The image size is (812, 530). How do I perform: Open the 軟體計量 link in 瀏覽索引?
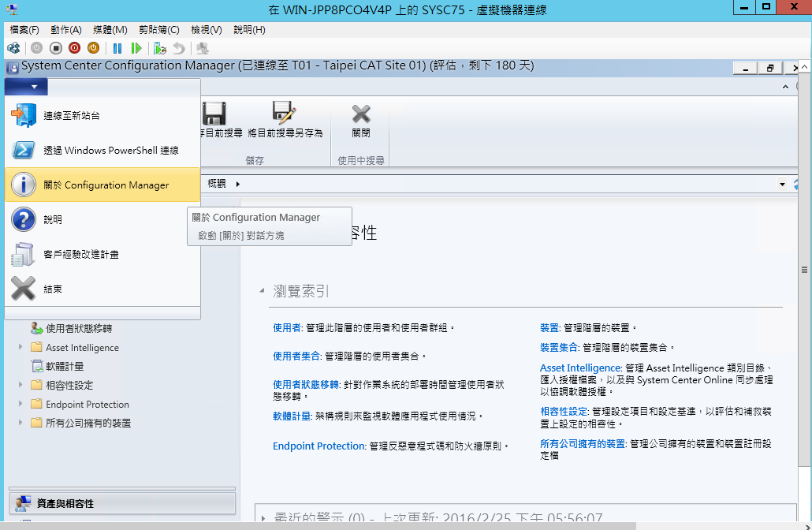tap(292, 416)
